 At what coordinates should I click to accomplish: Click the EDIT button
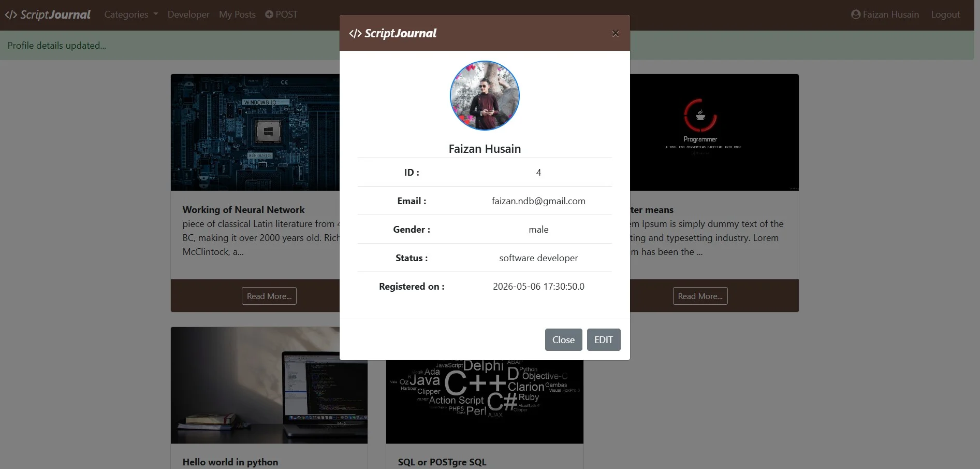click(604, 339)
